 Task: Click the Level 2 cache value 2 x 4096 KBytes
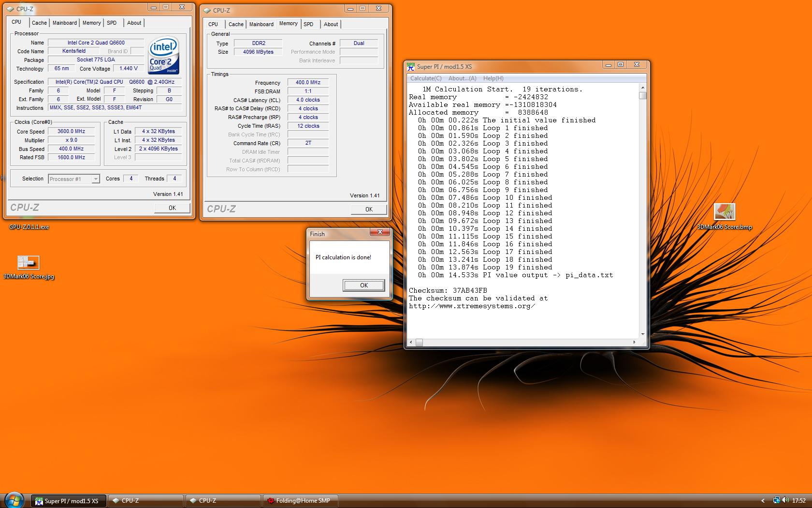pyautogui.click(x=159, y=149)
